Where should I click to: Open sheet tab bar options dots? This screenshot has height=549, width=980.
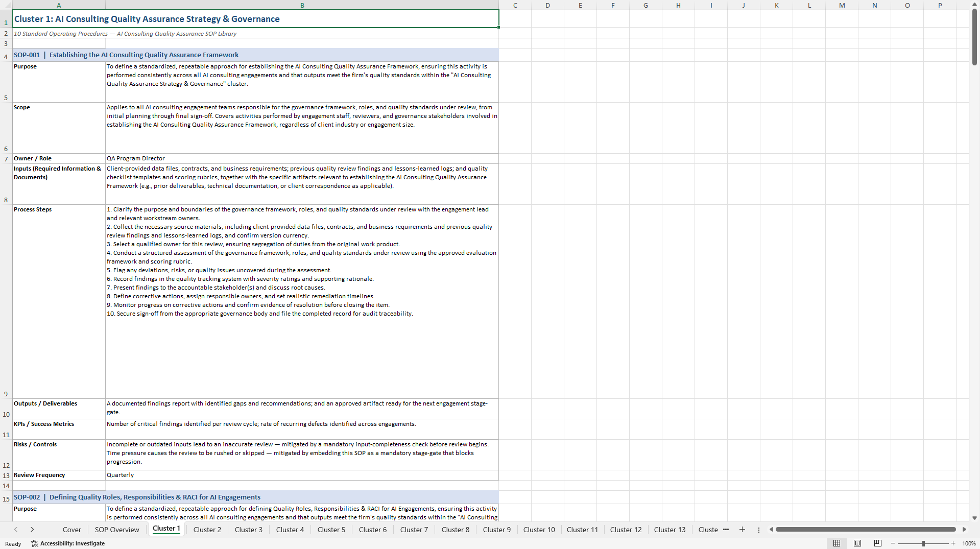tap(759, 530)
